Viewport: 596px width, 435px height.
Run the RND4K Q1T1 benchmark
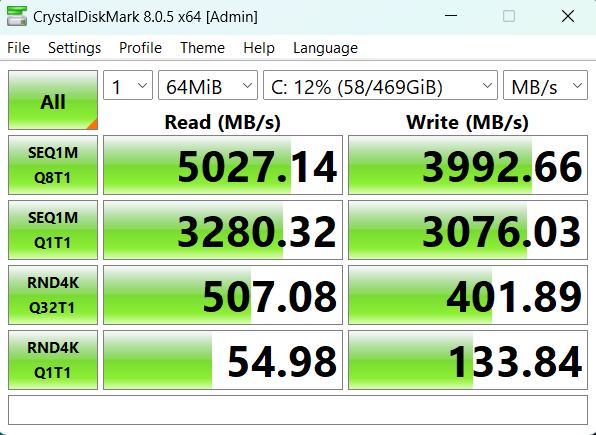(53, 360)
